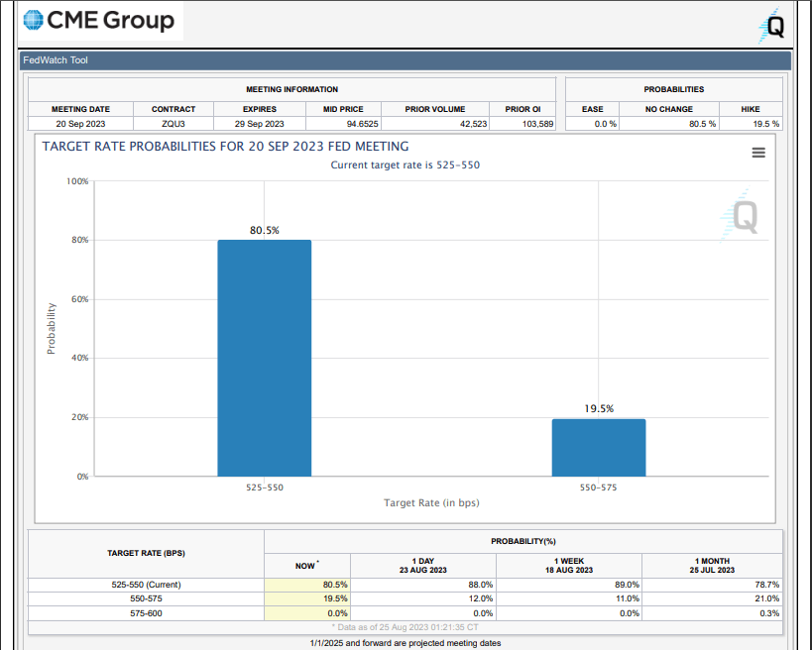Click the 11.0% one-week cell
Image resolution: width=812 pixels, height=650 pixels.
click(x=569, y=598)
